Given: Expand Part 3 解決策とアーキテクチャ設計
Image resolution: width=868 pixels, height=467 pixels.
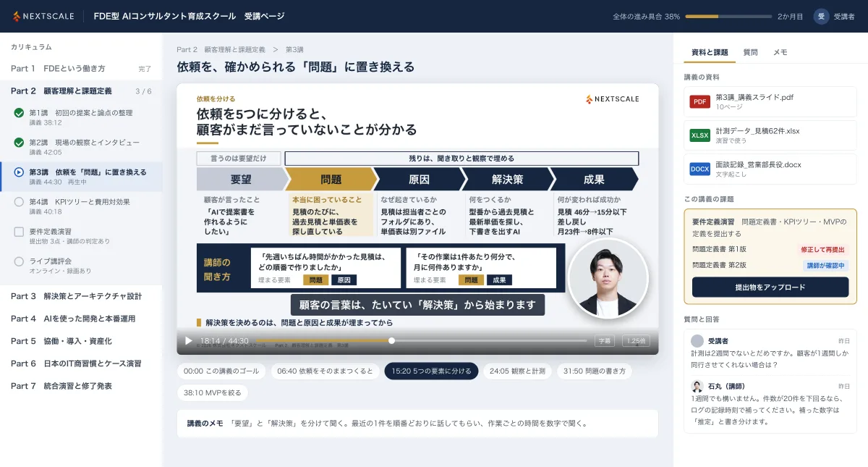Looking at the screenshot, I should [x=81, y=296].
